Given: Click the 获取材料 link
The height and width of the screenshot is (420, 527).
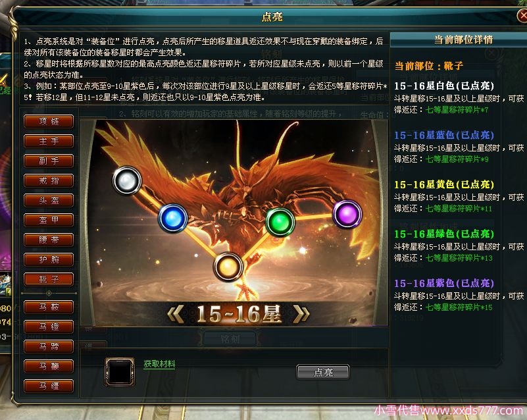Looking at the screenshot, I should pos(159,364).
